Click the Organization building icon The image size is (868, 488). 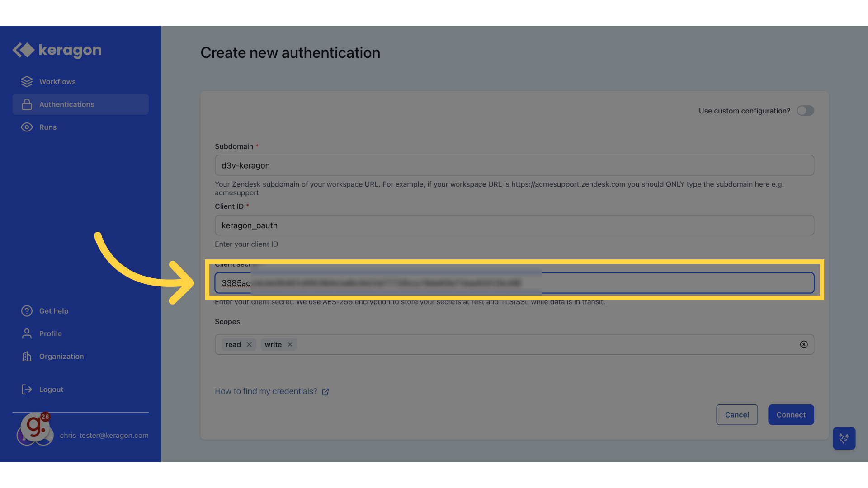[x=27, y=357]
